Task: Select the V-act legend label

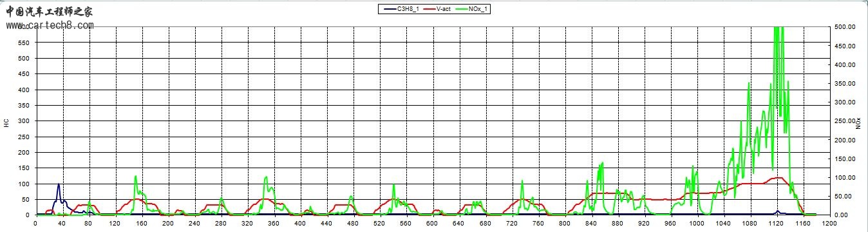Action: [443, 9]
